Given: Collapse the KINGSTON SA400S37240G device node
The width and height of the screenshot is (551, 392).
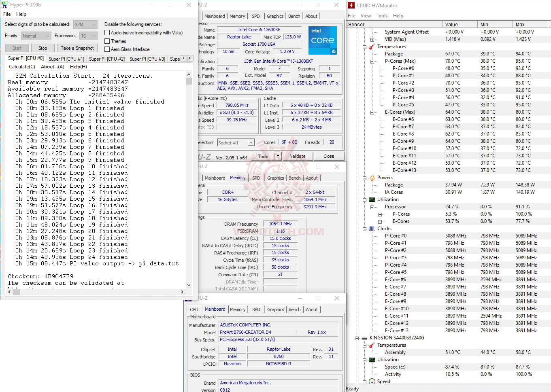Looking at the screenshot, I should pos(357,338).
